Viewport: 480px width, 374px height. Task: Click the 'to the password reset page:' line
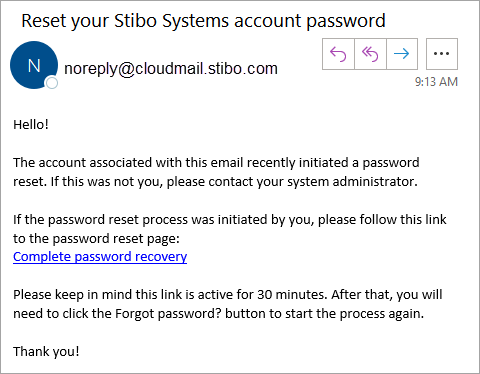(x=96, y=239)
